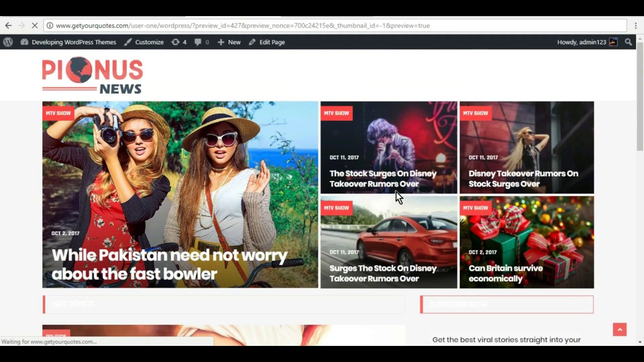The image size is (644, 362).
Task: Click 'Get the best viral stories' text
Action: [x=506, y=340]
